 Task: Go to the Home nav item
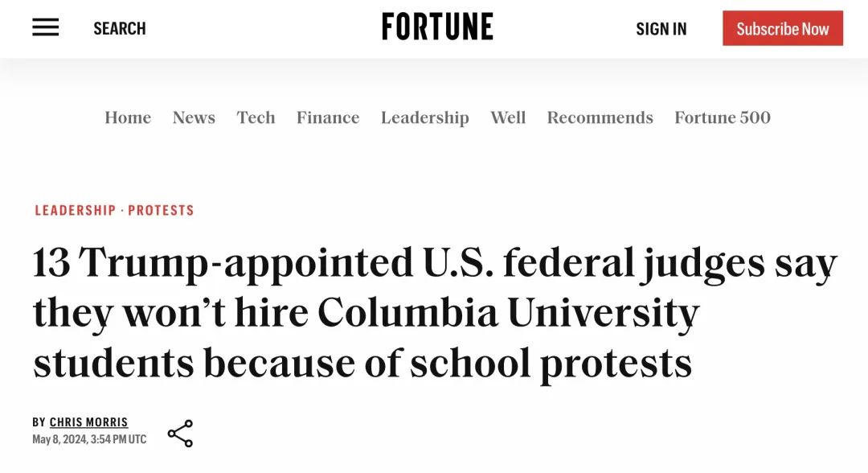[128, 117]
